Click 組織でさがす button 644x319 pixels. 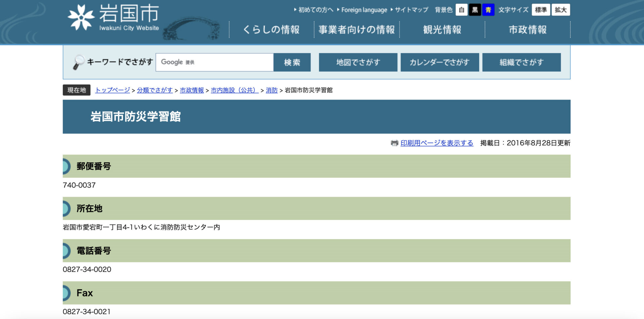521,62
